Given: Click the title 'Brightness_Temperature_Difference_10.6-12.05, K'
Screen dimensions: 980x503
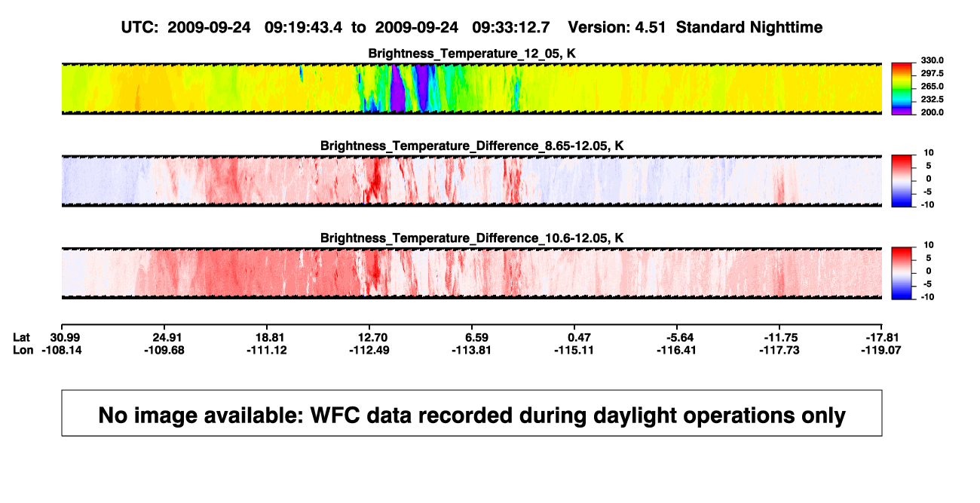Looking at the screenshot, I should coord(472,238).
